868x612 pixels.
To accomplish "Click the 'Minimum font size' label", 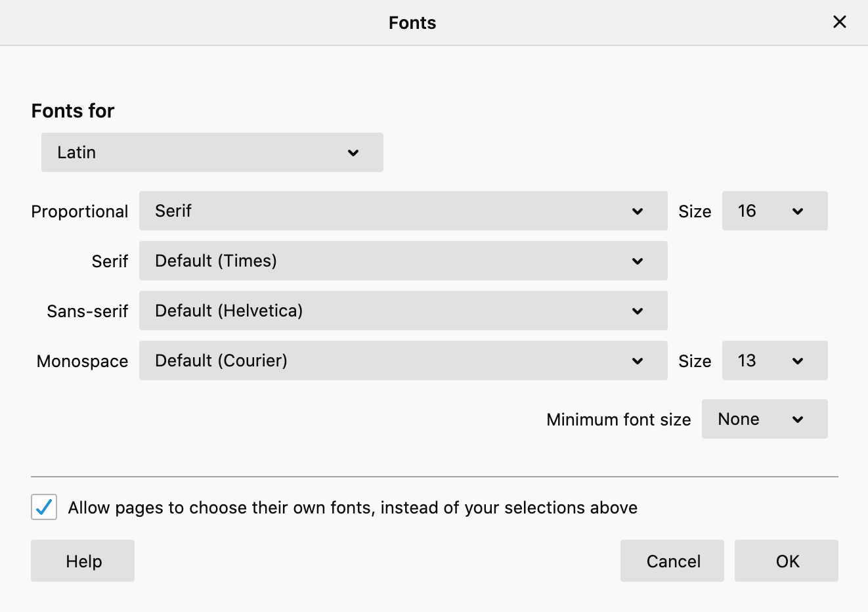I will pyautogui.click(x=618, y=420).
